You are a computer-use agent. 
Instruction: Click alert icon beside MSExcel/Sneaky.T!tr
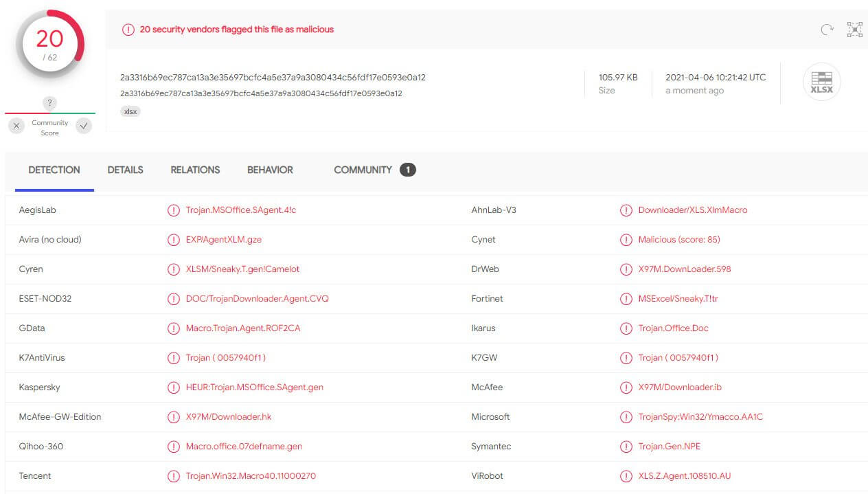[x=626, y=299]
